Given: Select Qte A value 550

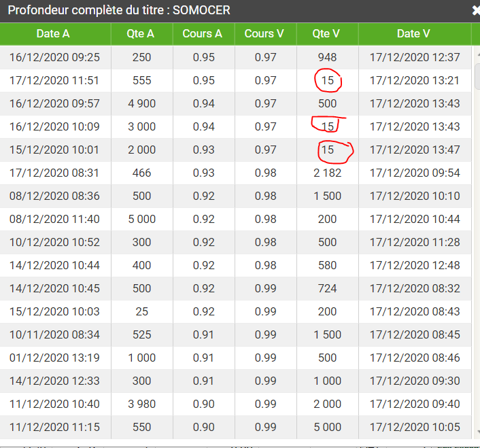Looking at the screenshot, I should [x=141, y=427].
